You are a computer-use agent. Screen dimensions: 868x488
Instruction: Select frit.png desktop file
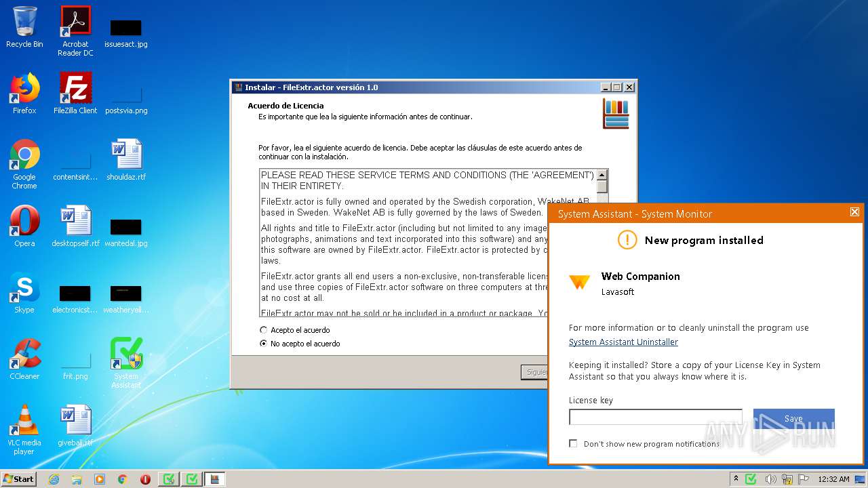(75, 366)
